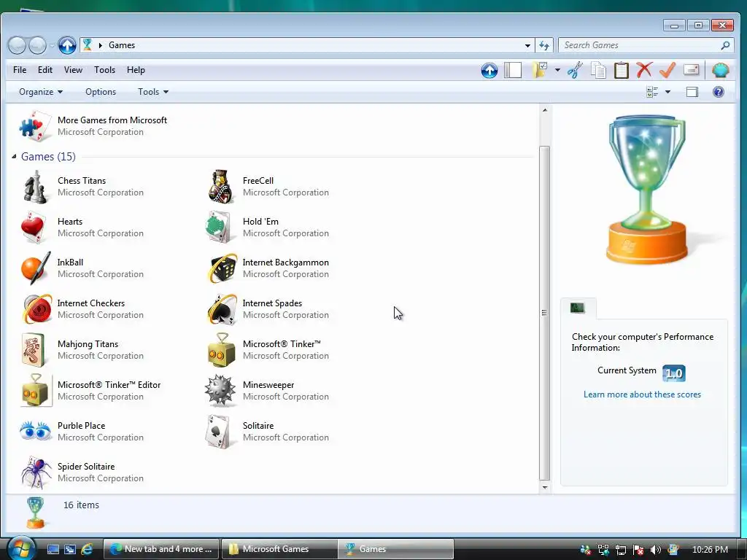Click the blue Help question mark icon
Viewport: 747px width, 560px height.
(718, 92)
